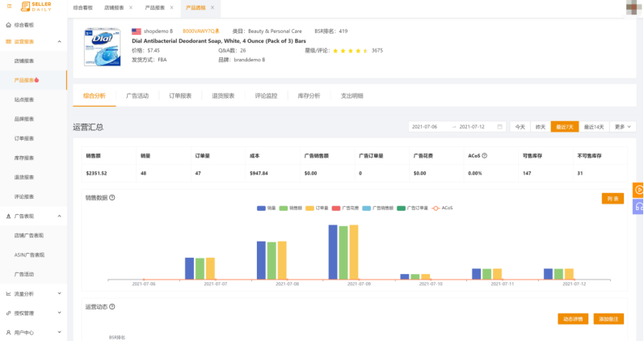Click the 最近14天 range button

tap(595, 127)
